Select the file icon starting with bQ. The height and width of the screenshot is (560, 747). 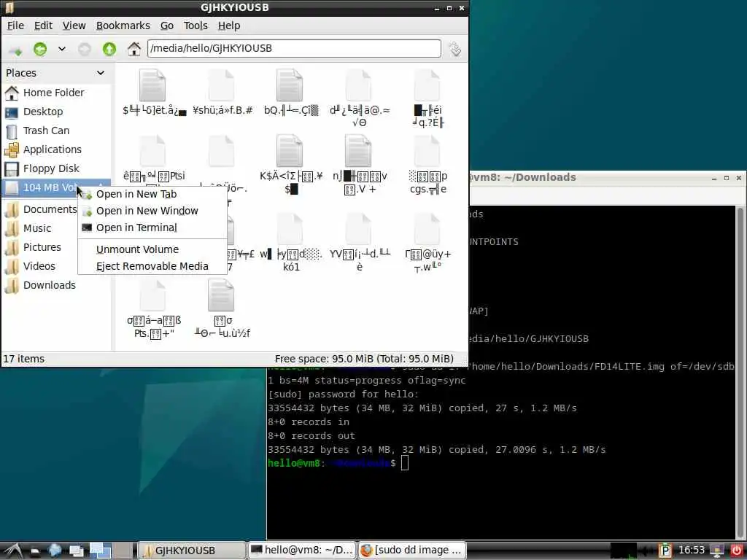click(290, 86)
